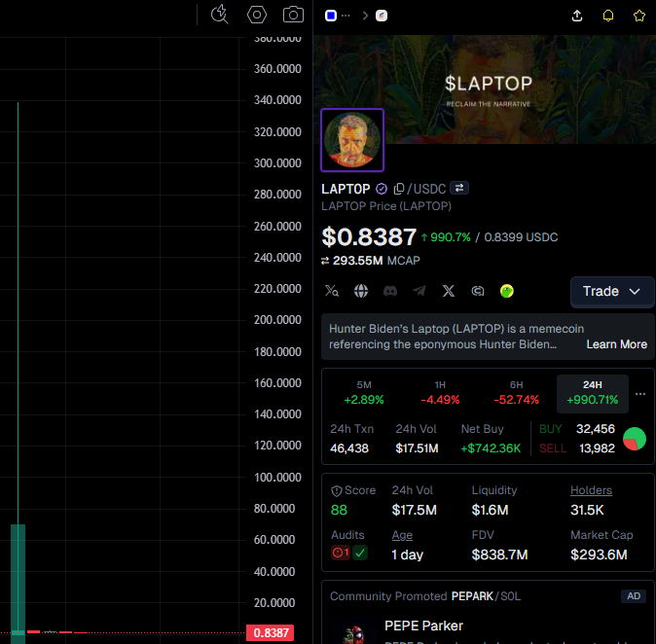Image resolution: width=656 pixels, height=644 pixels.
Task: Click the breadcrumb chevron arrow
Action: coord(365,16)
